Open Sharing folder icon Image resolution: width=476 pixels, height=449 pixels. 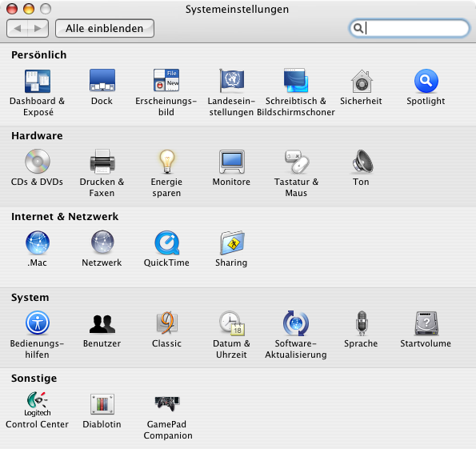(232, 243)
